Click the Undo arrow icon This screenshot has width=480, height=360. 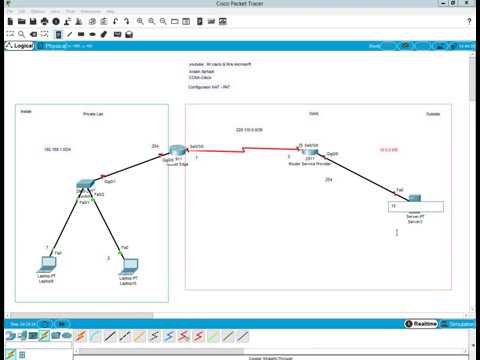[115, 22]
